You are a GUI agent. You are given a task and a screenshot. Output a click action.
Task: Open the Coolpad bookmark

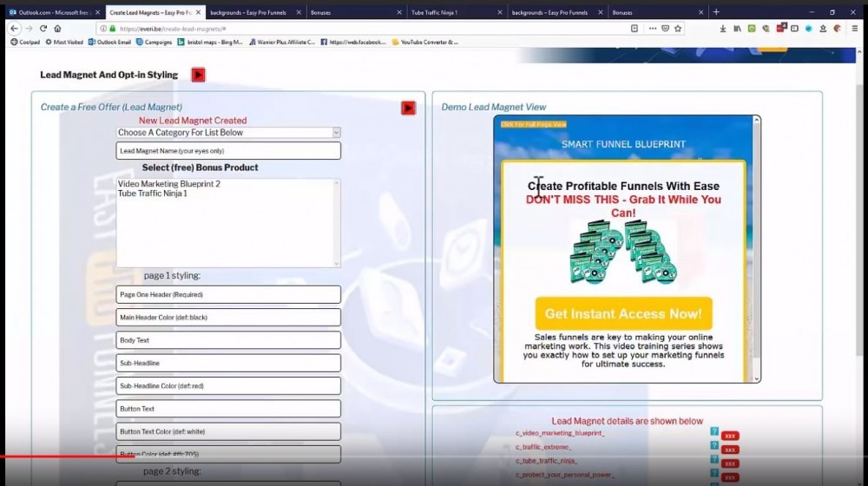(x=25, y=42)
